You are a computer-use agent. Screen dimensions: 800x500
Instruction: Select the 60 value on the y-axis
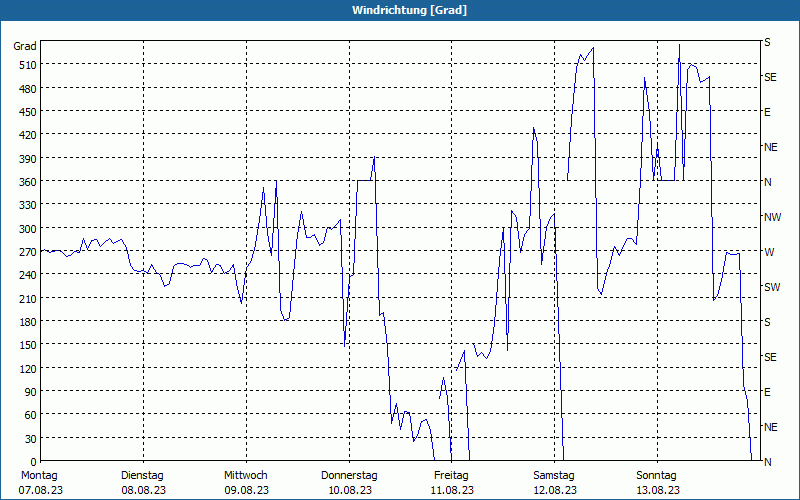31,415
